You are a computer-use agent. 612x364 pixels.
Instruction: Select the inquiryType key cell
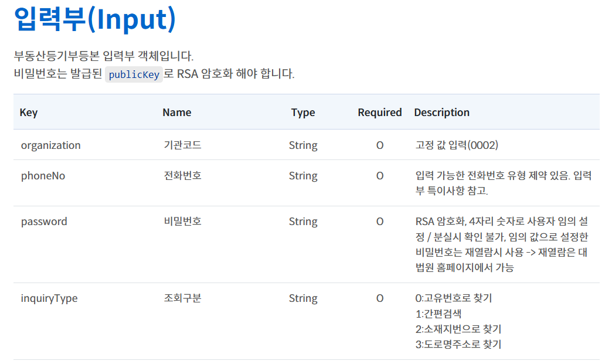tap(49, 298)
